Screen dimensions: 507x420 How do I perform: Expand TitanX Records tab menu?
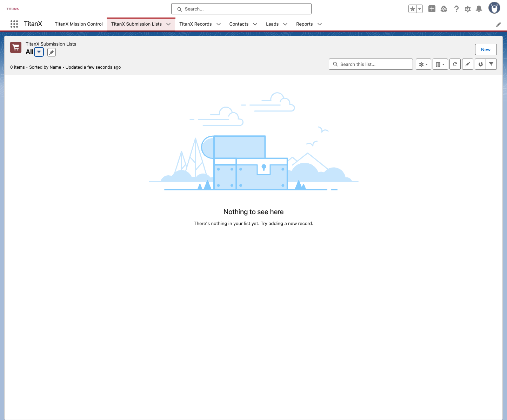[x=219, y=24]
